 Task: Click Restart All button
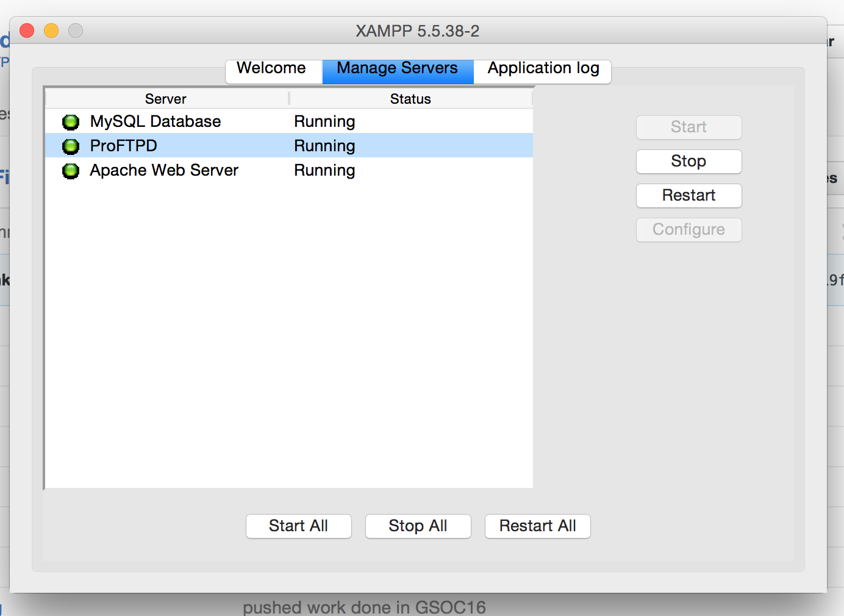538,526
